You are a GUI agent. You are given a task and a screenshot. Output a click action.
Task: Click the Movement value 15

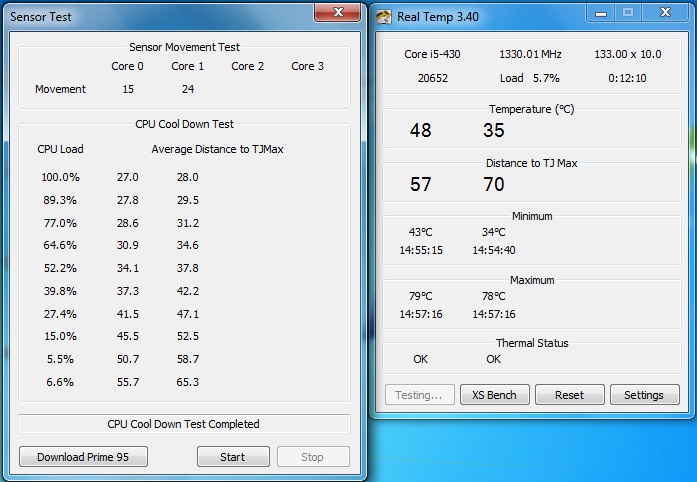pos(128,89)
